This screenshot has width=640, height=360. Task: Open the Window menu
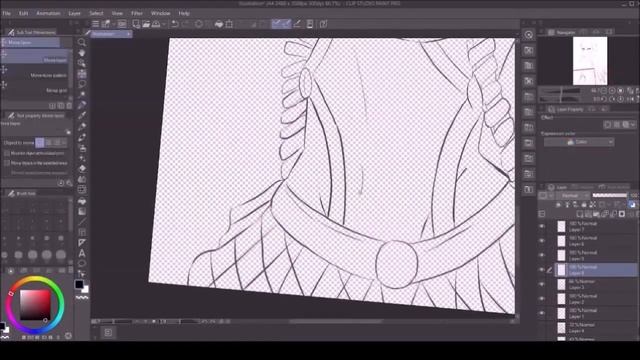coord(160,13)
